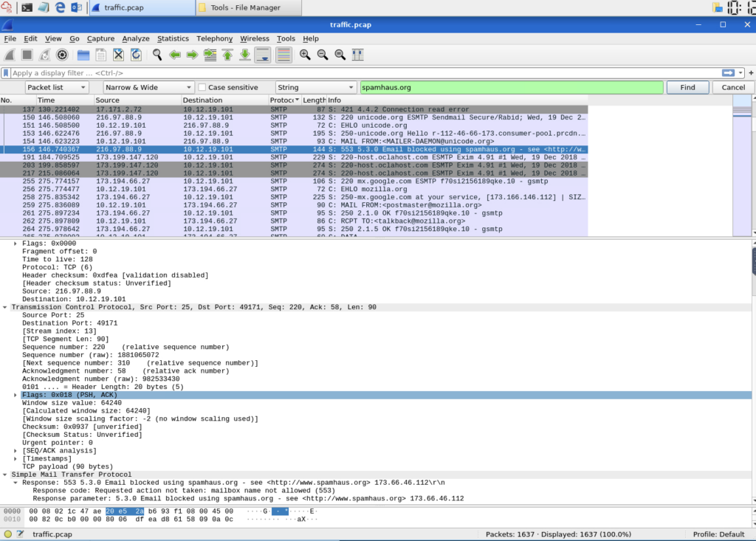
Task: Open the Telephony menu
Action: (214, 38)
